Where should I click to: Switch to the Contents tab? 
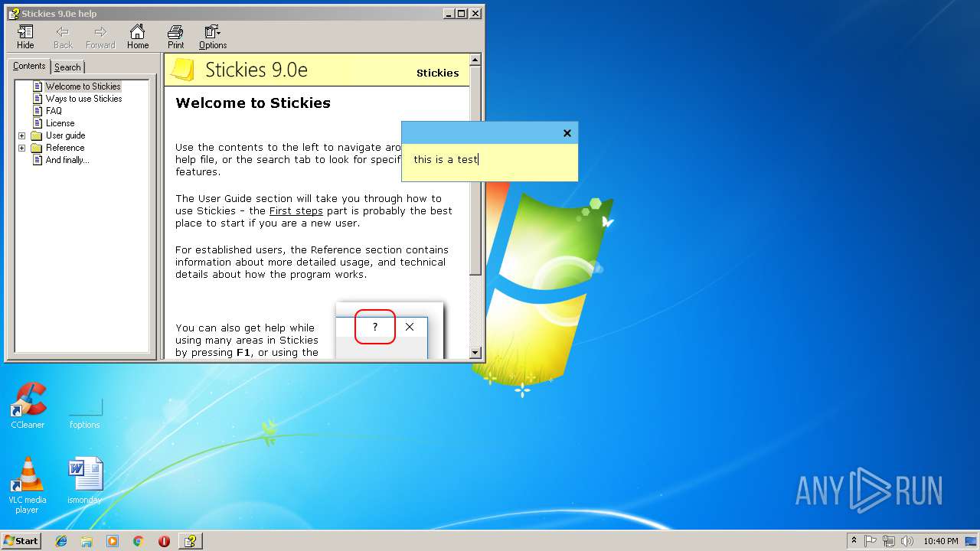pos(29,67)
